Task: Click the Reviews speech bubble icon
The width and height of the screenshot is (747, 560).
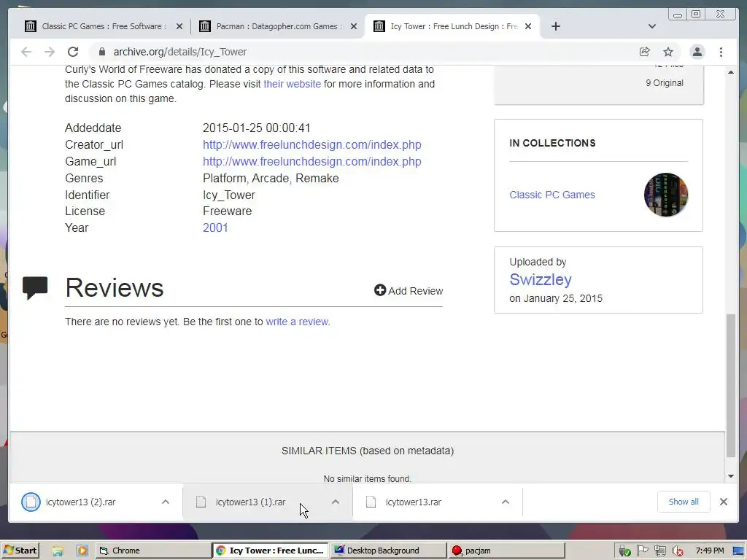Action: point(35,287)
